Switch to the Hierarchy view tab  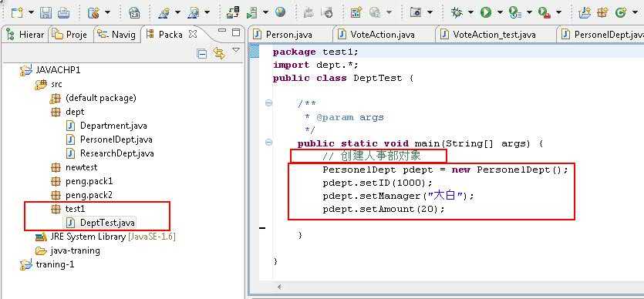pos(25,35)
